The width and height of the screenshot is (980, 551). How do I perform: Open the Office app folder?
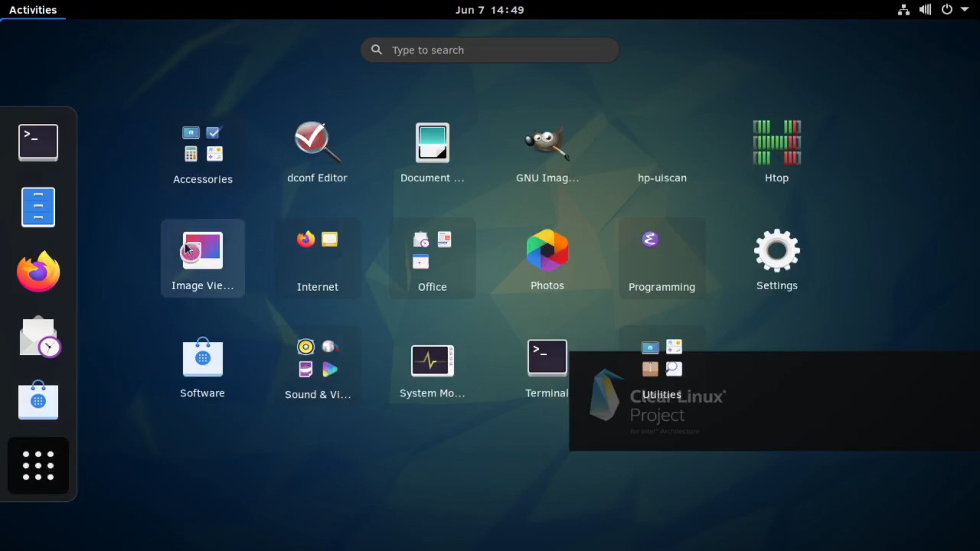432,259
